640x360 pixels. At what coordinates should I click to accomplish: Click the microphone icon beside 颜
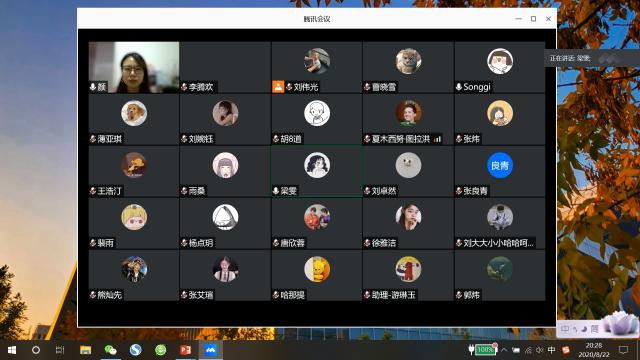(x=93, y=87)
